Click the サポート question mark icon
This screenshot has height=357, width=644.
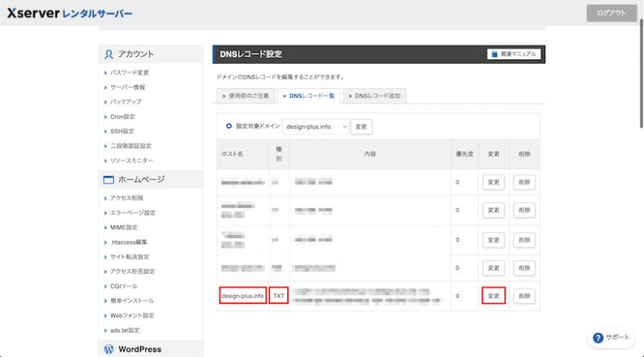pos(598,337)
